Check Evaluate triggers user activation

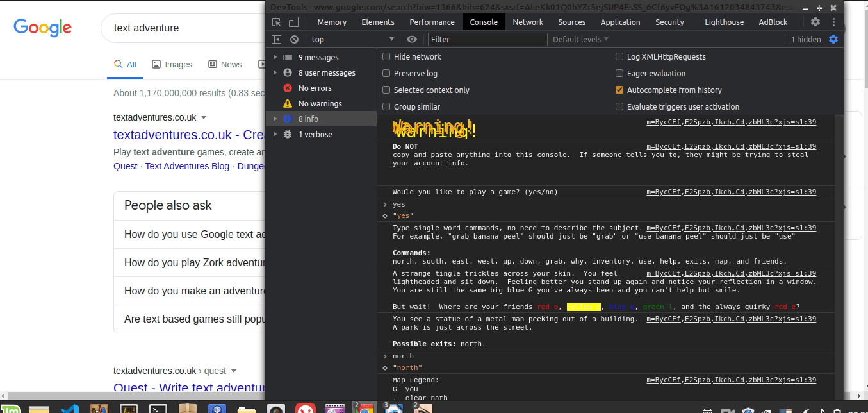pos(619,106)
